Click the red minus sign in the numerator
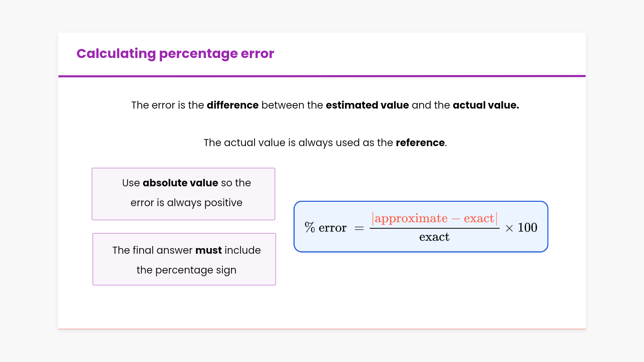The image size is (644, 362). point(455,219)
